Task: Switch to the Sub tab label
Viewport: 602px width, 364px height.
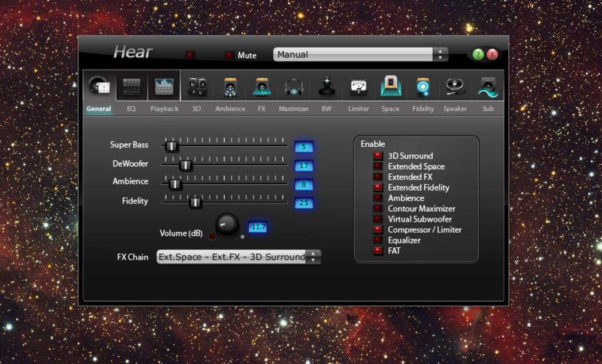Action: click(x=488, y=108)
